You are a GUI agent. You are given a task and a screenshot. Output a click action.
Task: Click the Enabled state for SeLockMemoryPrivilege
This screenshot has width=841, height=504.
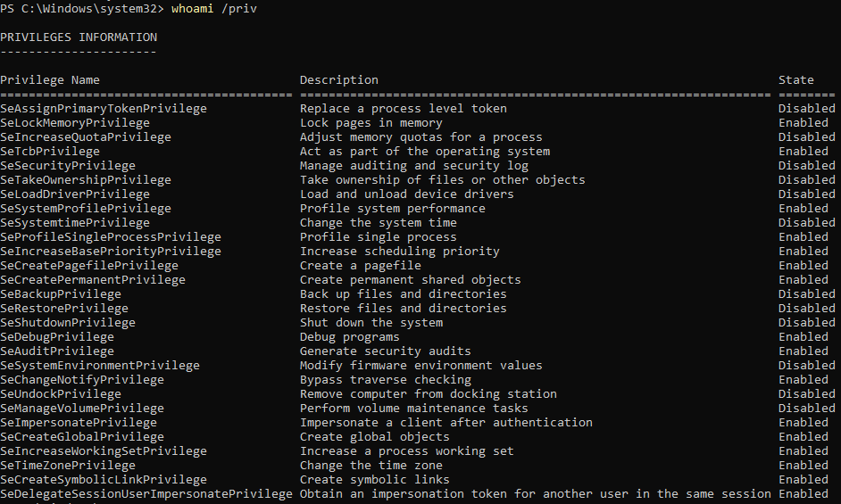804,123
